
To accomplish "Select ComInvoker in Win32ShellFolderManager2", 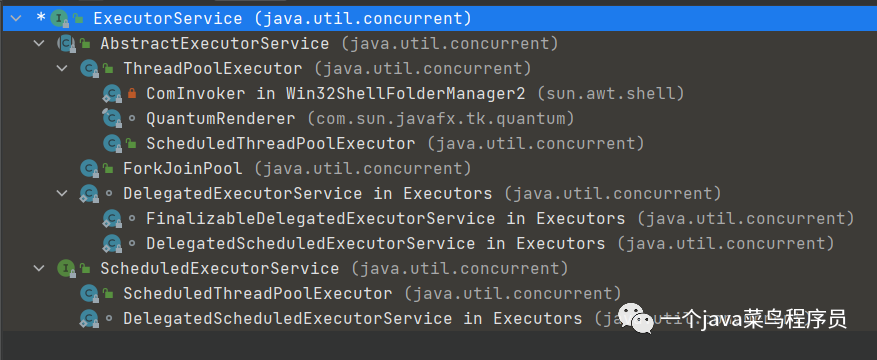I will (336, 94).
